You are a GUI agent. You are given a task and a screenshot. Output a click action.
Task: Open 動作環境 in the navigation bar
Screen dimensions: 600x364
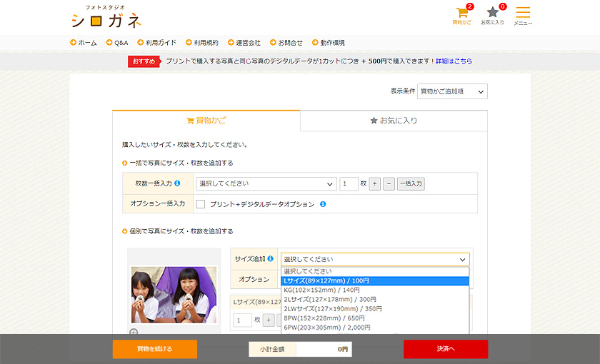point(329,43)
